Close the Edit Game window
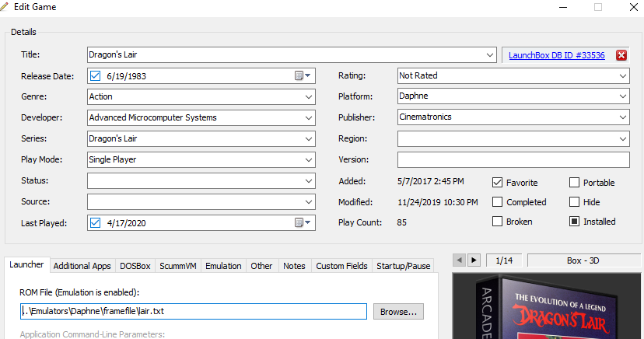Viewport: 644px width, 339px height. 634,7
